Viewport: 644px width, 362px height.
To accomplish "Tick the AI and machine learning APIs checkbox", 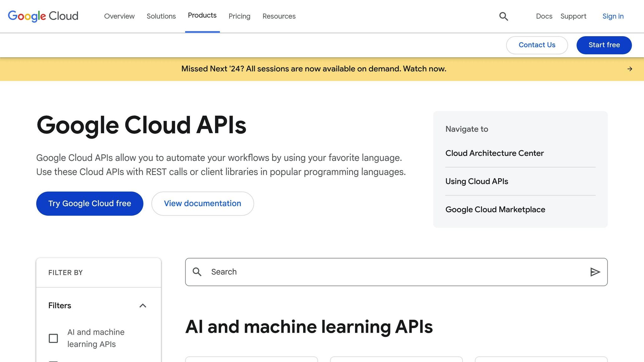I will tap(53, 338).
